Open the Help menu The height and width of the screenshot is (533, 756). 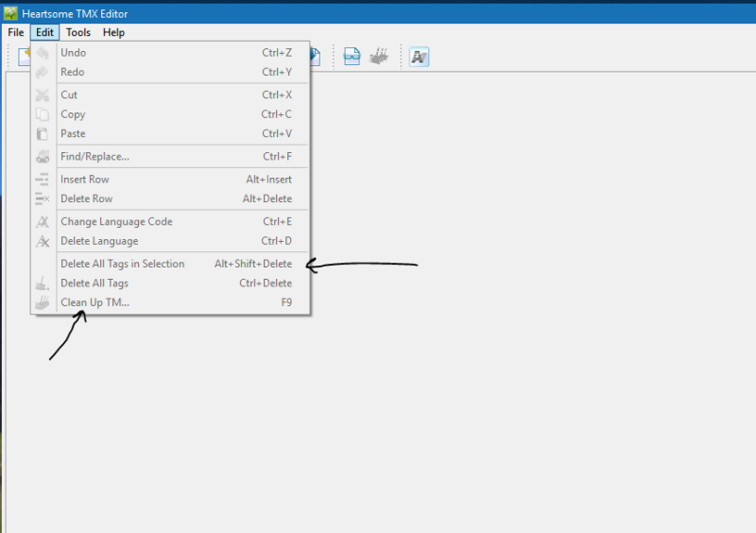[x=113, y=32]
